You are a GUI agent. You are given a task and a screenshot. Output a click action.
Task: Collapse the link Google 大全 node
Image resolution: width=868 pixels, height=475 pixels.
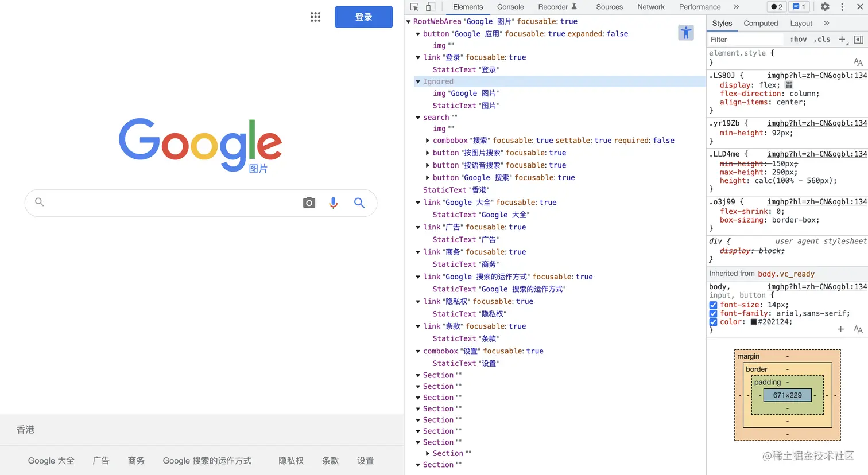pyautogui.click(x=418, y=203)
